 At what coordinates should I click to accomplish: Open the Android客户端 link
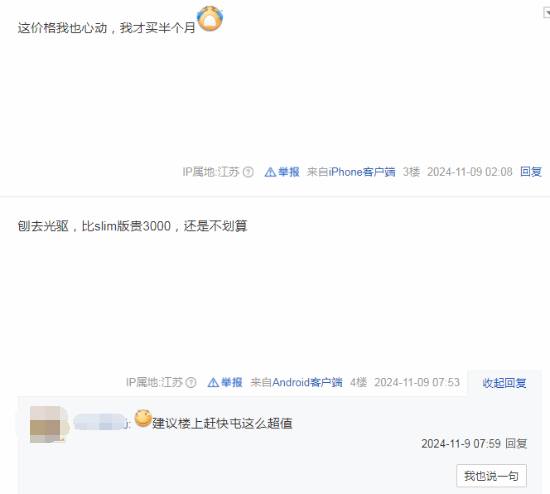point(307,382)
